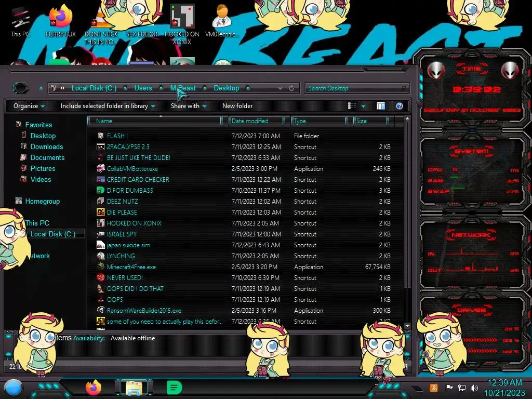Expand the breadcrumb arrow after Users

161,88
